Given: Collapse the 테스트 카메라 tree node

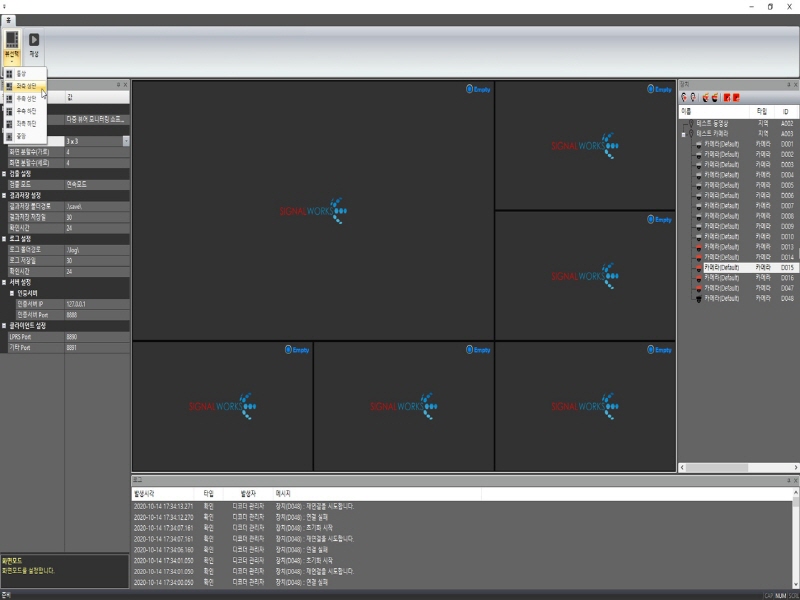Looking at the screenshot, I should [x=684, y=134].
